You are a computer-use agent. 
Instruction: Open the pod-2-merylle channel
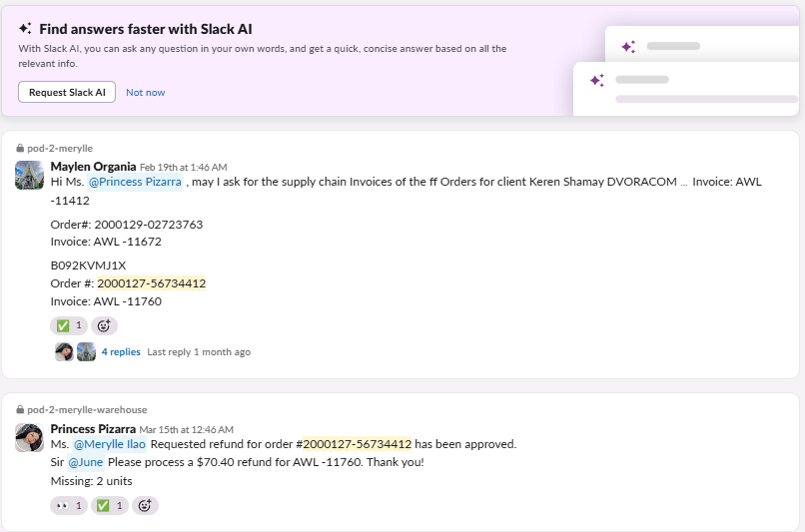click(x=60, y=148)
